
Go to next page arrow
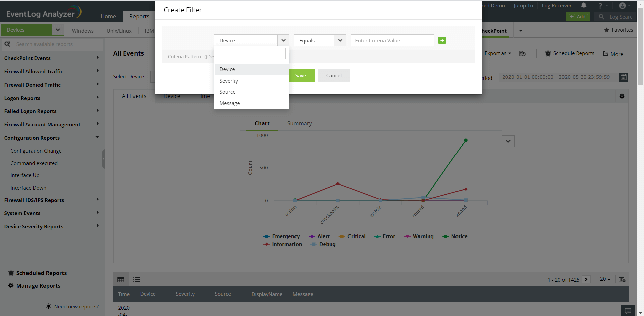pos(586,279)
